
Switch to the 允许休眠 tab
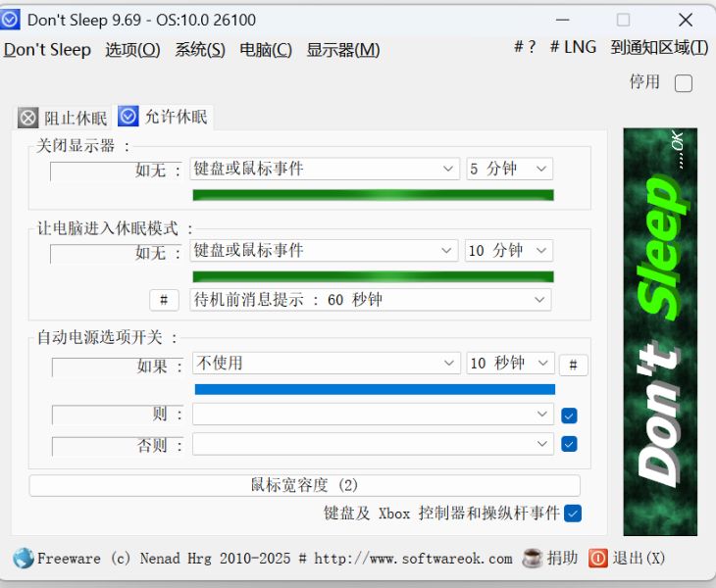(x=165, y=117)
